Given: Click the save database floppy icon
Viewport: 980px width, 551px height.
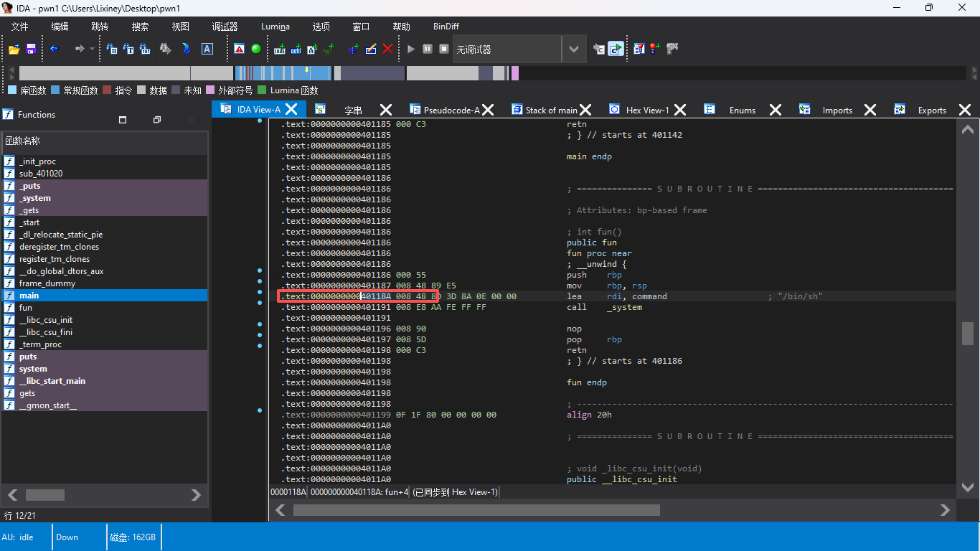Looking at the screenshot, I should point(31,49).
